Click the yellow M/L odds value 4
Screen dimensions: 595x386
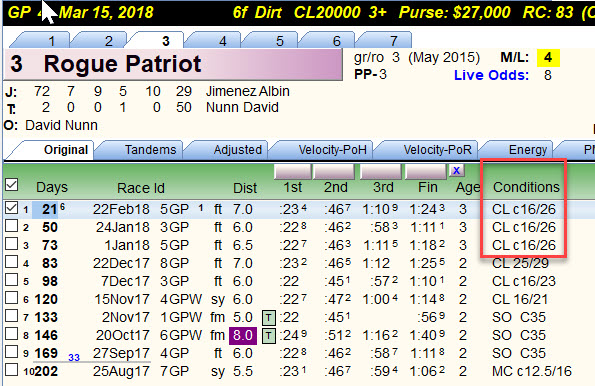548,58
